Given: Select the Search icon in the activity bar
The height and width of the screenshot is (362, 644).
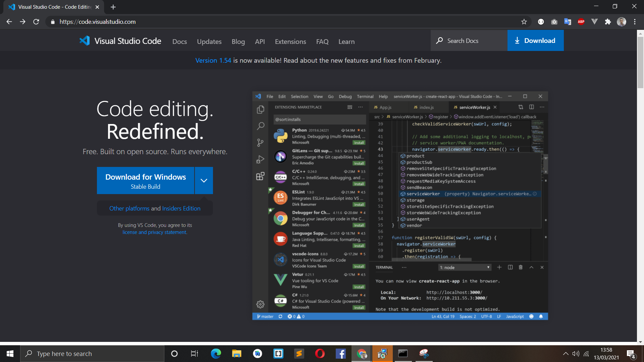Looking at the screenshot, I should tap(261, 126).
